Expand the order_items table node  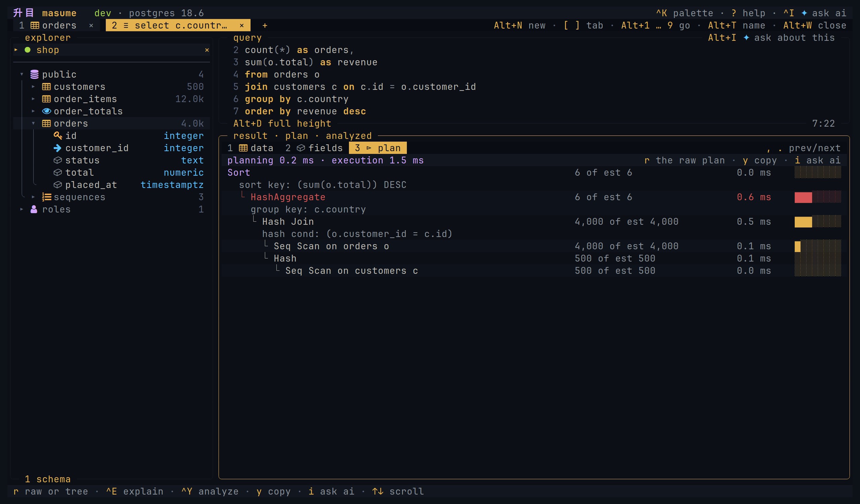click(33, 99)
